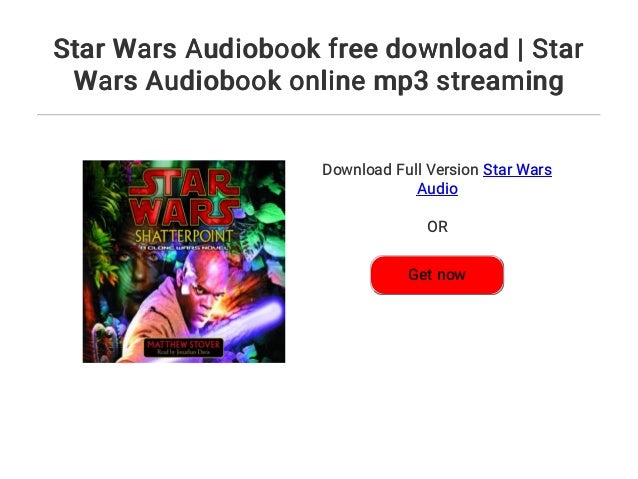
Task: Click the red Star Wars logo on cover
Action: [184, 197]
